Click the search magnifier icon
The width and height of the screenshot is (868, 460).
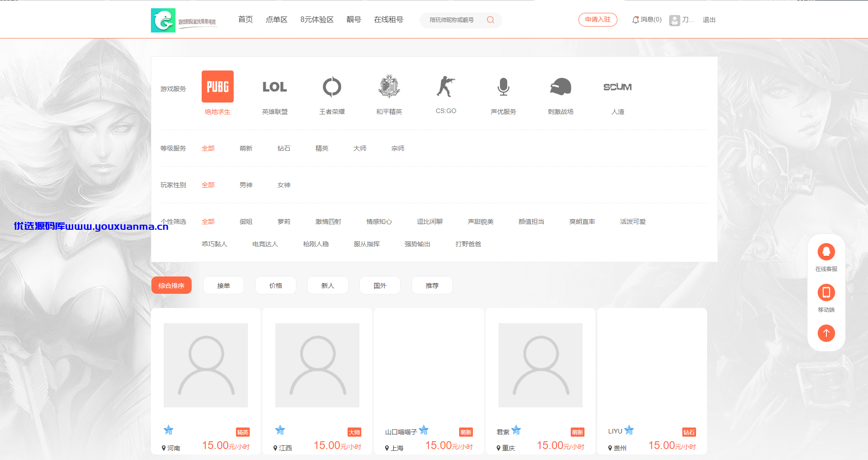[490, 20]
